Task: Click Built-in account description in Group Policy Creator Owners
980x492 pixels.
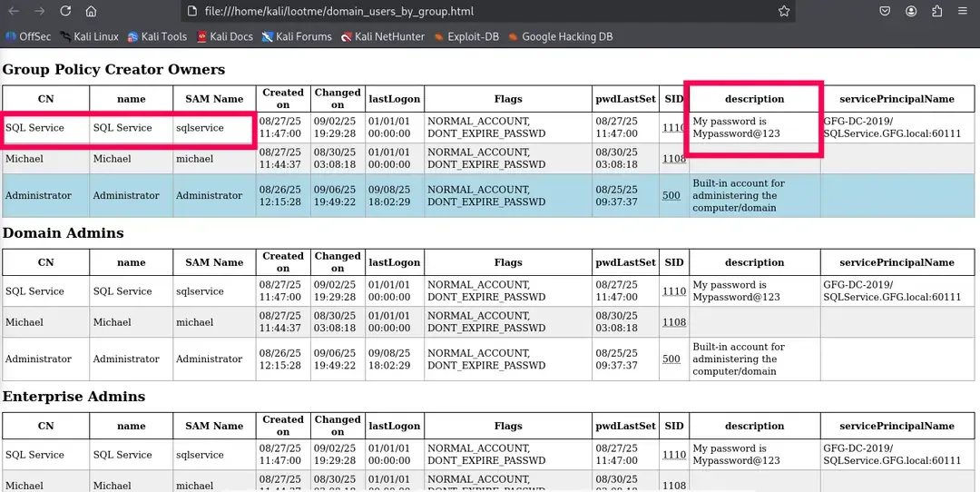Action: [738, 196]
